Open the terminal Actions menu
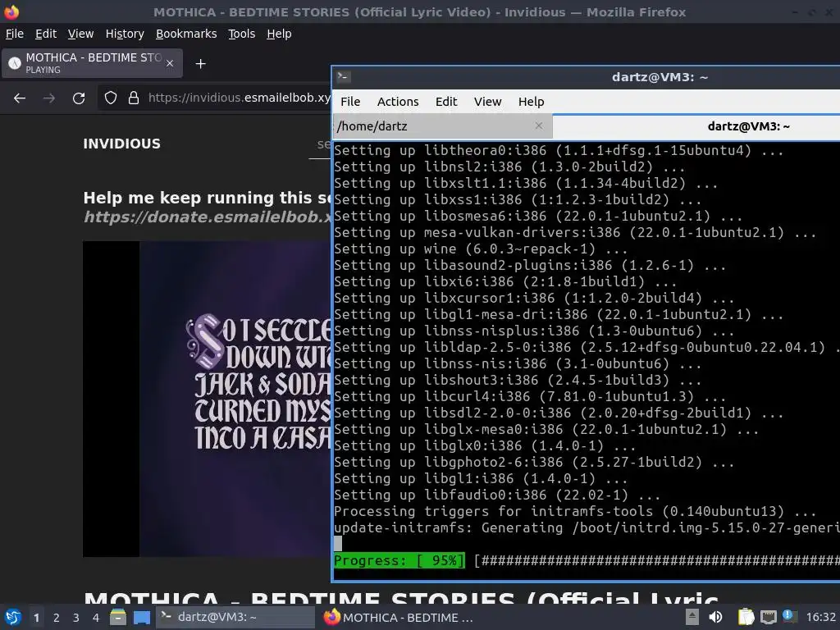 (x=398, y=102)
